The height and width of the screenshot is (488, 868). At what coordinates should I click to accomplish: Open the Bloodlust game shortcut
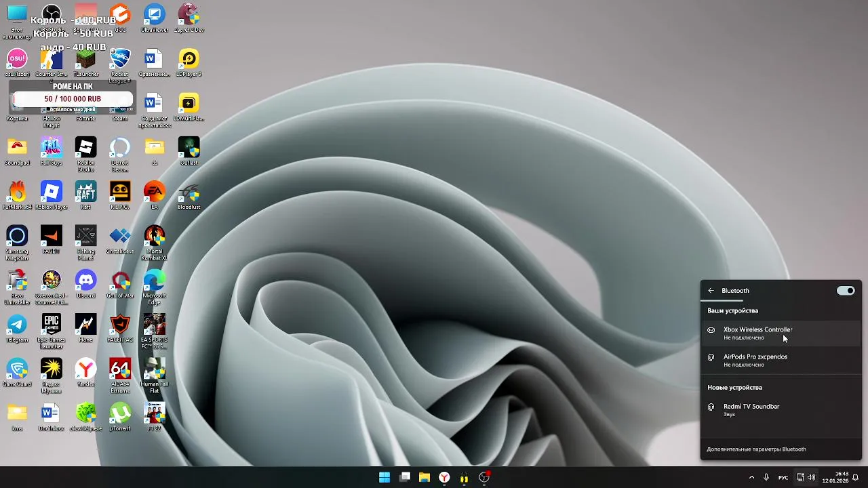189,195
